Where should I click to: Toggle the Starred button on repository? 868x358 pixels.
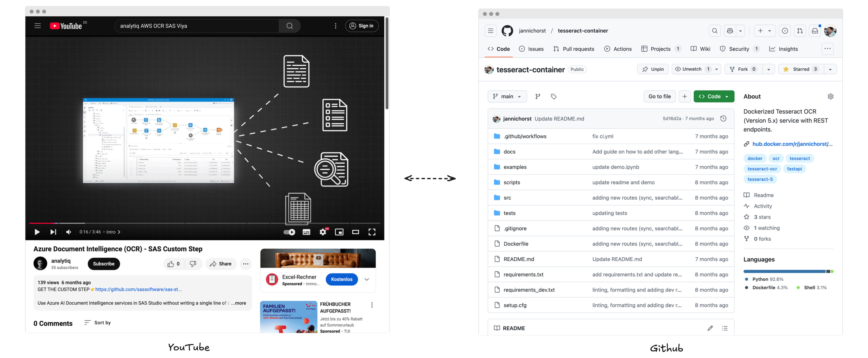[801, 69]
